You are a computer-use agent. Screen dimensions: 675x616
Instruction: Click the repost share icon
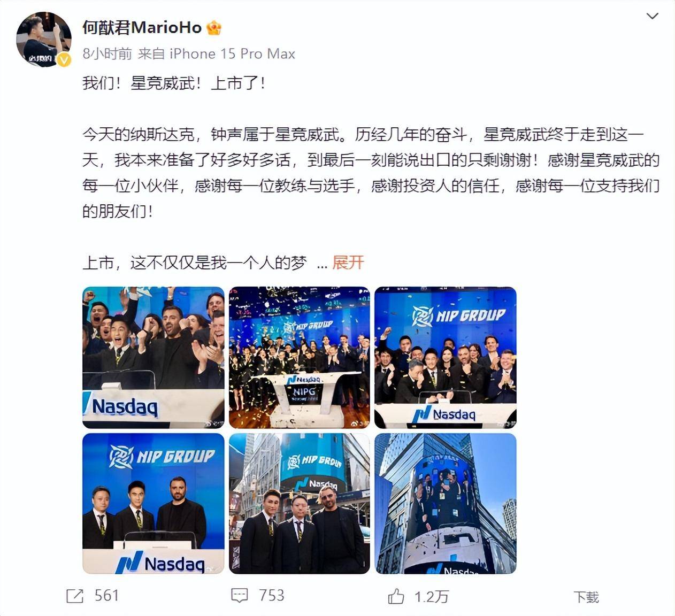[x=75, y=596]
